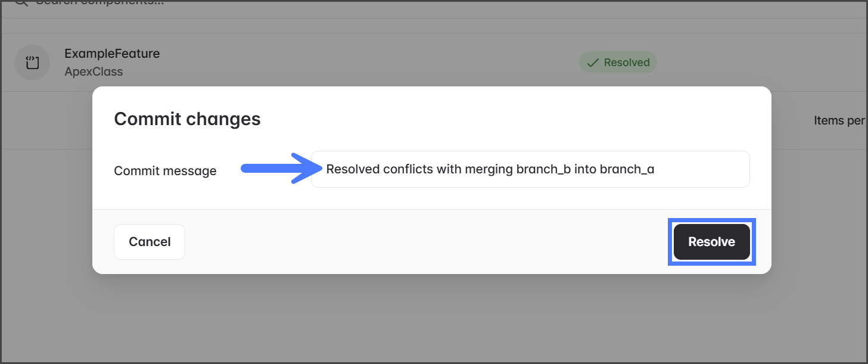This screenshot has width=868, height=364.
Task: Place cursor on "Resolved conflicts" in message
Action: [x=379, y=169]
